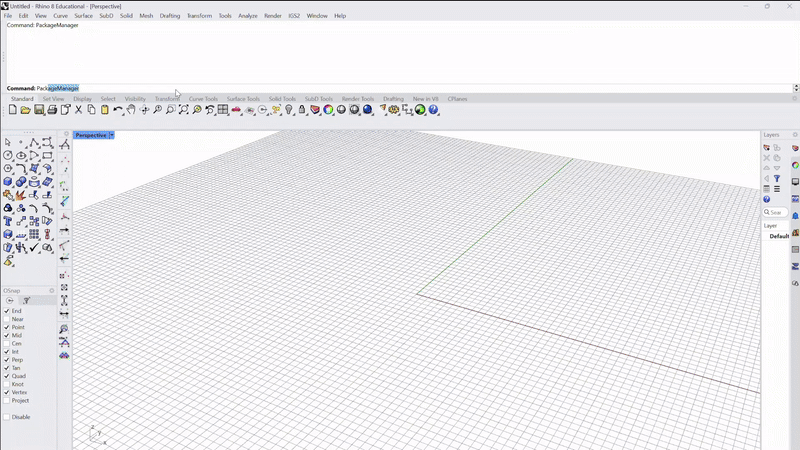This screenshot has width=800, height=450.
Task: Click the Print icon in the toolbar
Action: point(52,110)
